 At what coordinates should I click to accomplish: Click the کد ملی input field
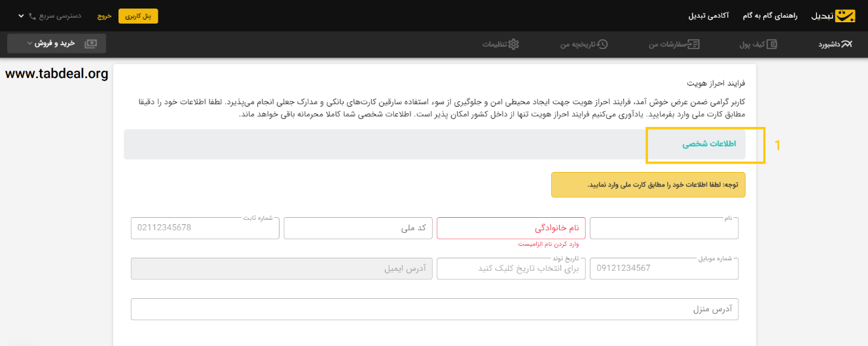coord(358,228)
